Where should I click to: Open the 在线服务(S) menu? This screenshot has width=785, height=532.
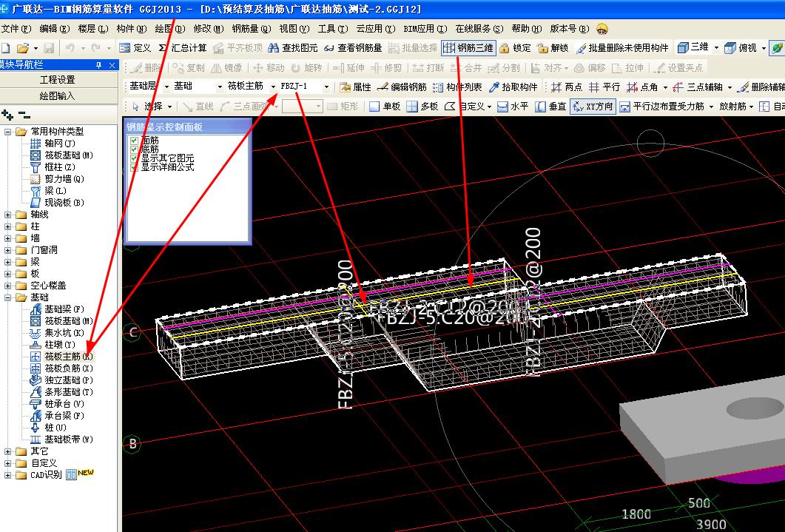click(479, 29)
